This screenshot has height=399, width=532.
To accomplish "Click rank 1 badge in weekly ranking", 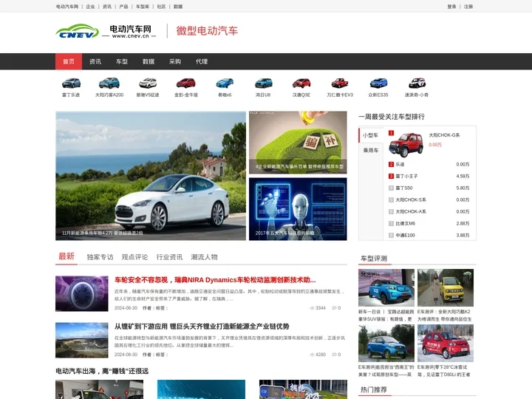I will 391,133.
